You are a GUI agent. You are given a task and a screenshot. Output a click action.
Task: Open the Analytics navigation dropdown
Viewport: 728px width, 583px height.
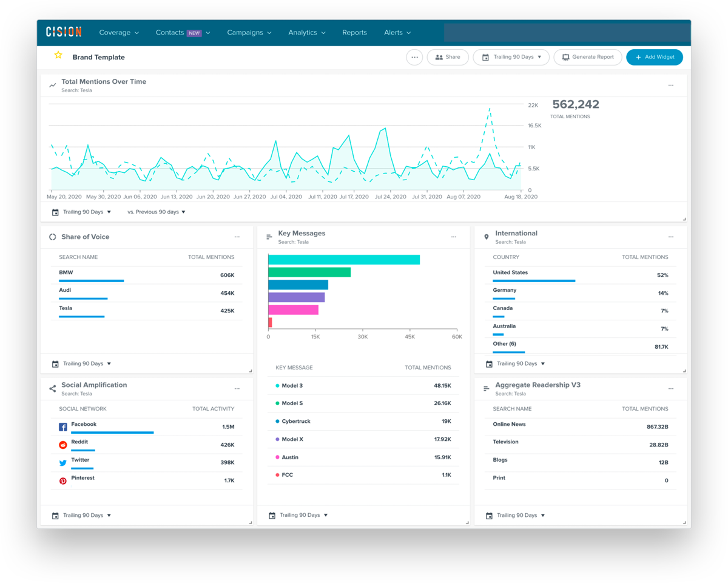tap(307, 33)
